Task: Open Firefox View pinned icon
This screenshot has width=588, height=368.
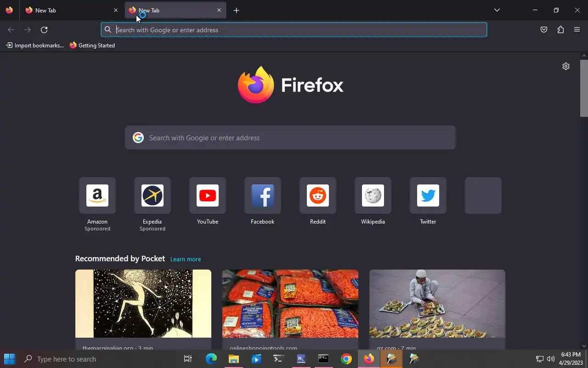Action: coord(9,10)
